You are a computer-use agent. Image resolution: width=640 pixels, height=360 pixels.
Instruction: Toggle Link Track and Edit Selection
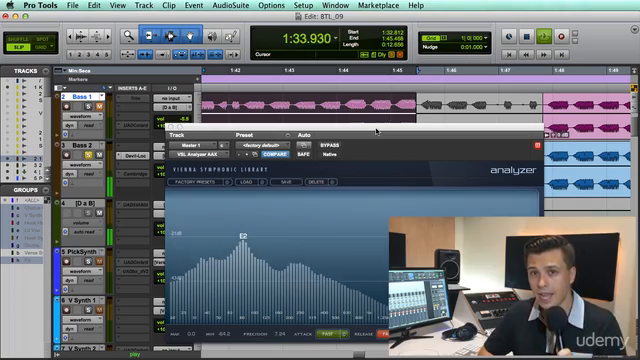click(215, 54)
